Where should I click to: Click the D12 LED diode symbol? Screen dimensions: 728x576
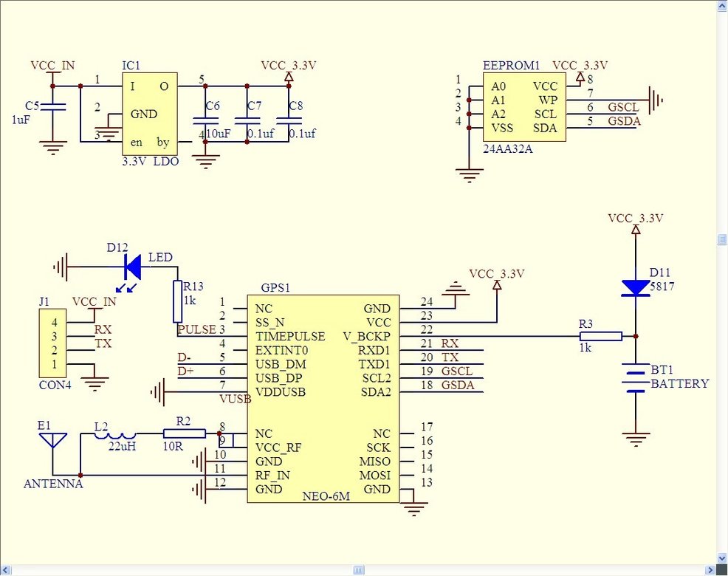133,267
